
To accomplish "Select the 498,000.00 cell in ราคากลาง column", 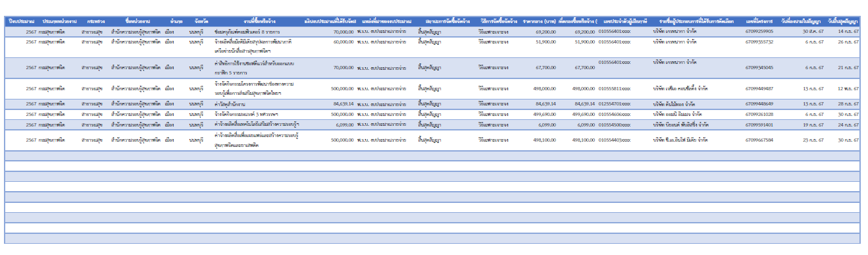I will [544, 89].
